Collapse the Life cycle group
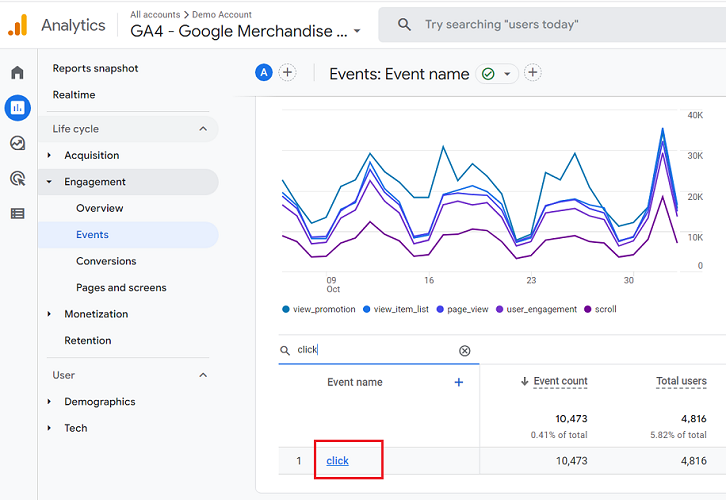This screenshot has width=726, height=500. (203, 129)
